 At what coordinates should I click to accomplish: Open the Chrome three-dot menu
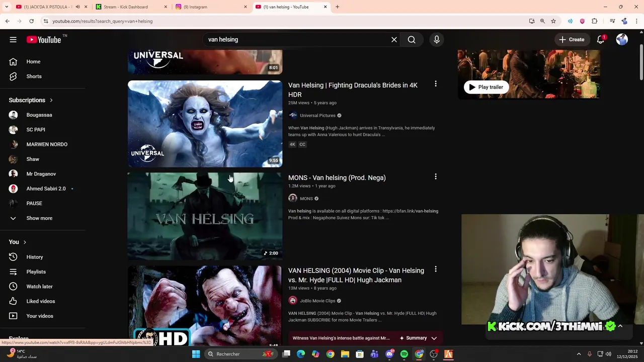click(637, 21)
